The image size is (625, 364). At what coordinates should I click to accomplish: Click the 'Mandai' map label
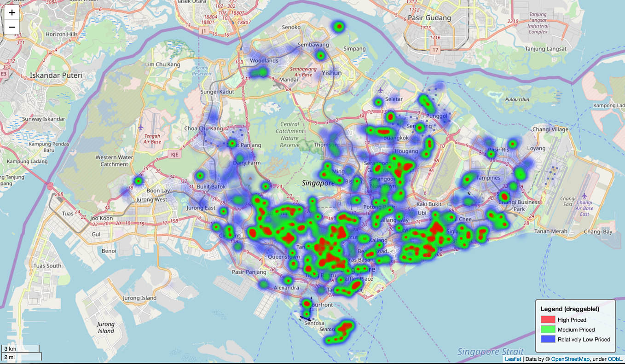point(288,79)
